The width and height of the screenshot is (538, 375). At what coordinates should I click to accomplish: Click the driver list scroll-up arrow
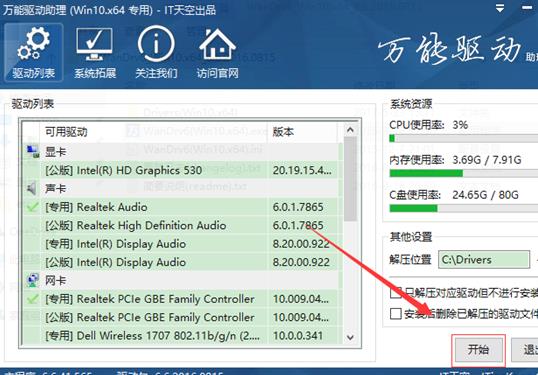[x=350, y=130]
